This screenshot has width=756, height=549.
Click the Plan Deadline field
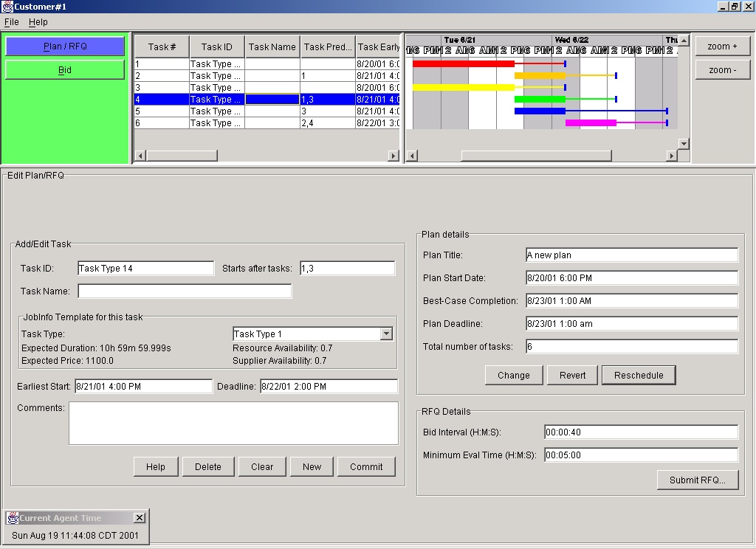(x=632, y=324)
